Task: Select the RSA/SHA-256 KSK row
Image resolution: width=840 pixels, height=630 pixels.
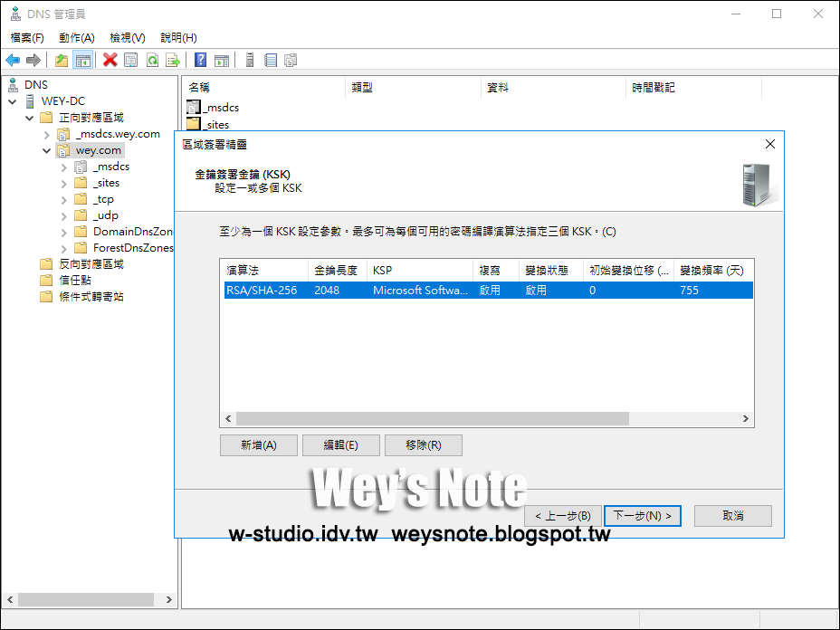Action: tap(489, 291)
